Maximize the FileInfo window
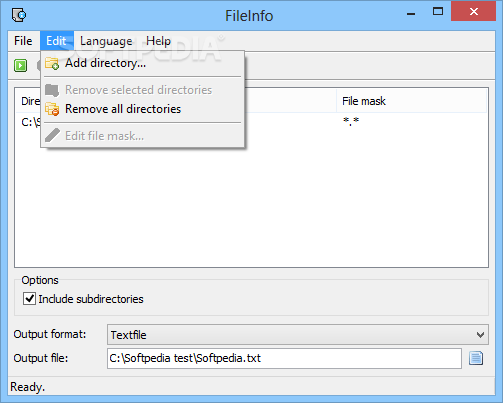This screenshot has height=403, width=503. [x=438, y=12]
